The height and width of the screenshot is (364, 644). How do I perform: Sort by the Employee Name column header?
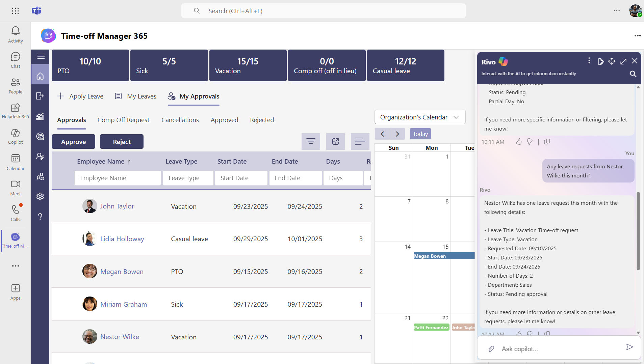click(x=101, y=161)
